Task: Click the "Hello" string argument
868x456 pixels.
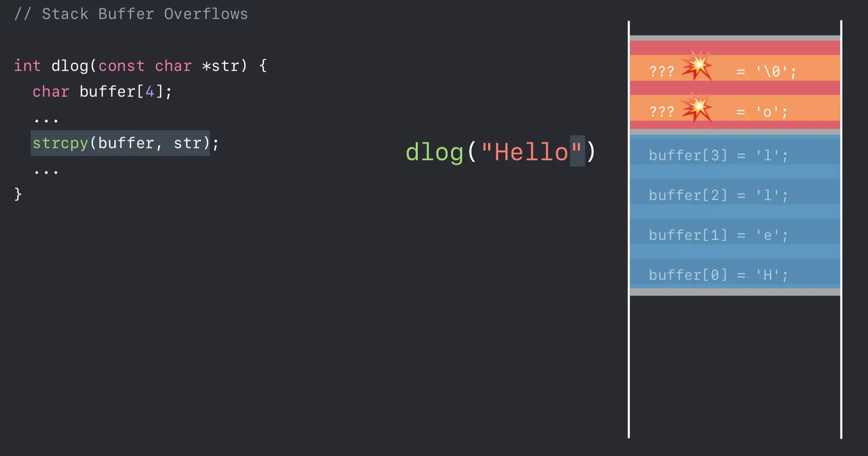Action: pyautogui.click(x=532, y=152)
